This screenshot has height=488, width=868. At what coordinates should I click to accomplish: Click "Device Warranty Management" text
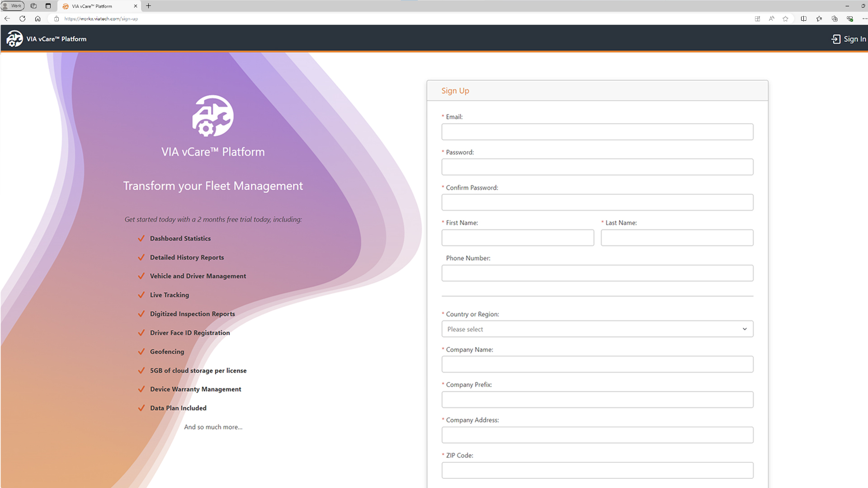[195, 389]
